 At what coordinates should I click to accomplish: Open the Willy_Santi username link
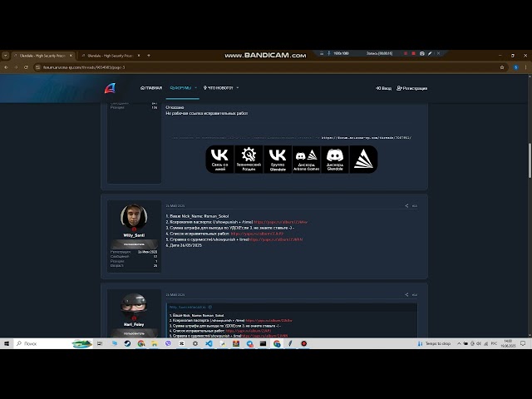pos(134,235)
